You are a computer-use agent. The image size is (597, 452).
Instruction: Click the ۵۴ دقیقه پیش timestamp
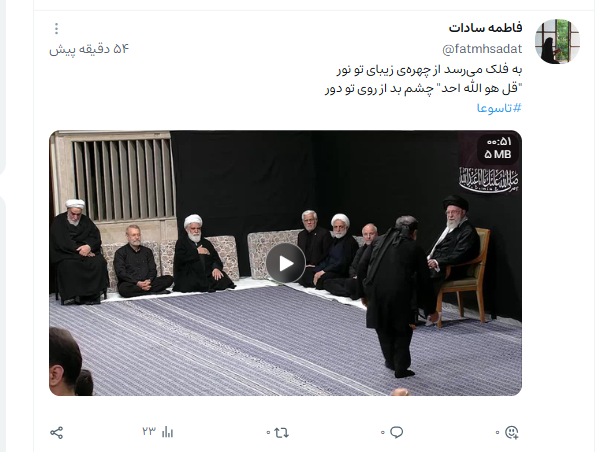click(x=89, y=49)
